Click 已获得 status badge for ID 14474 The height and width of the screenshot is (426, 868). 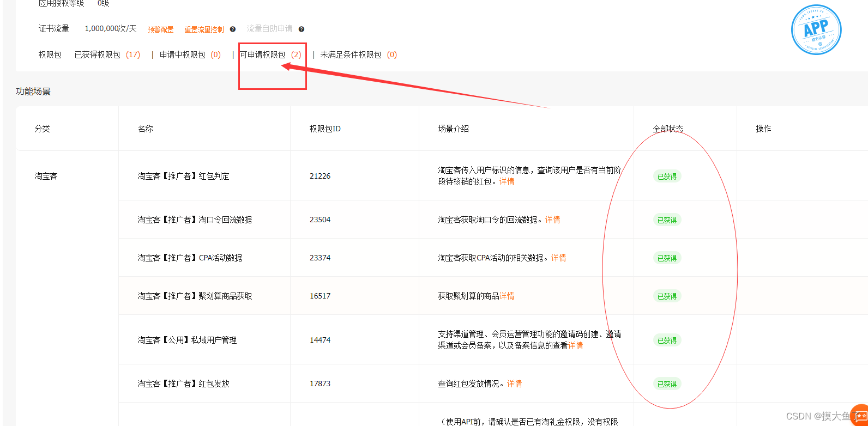[667, 340]
